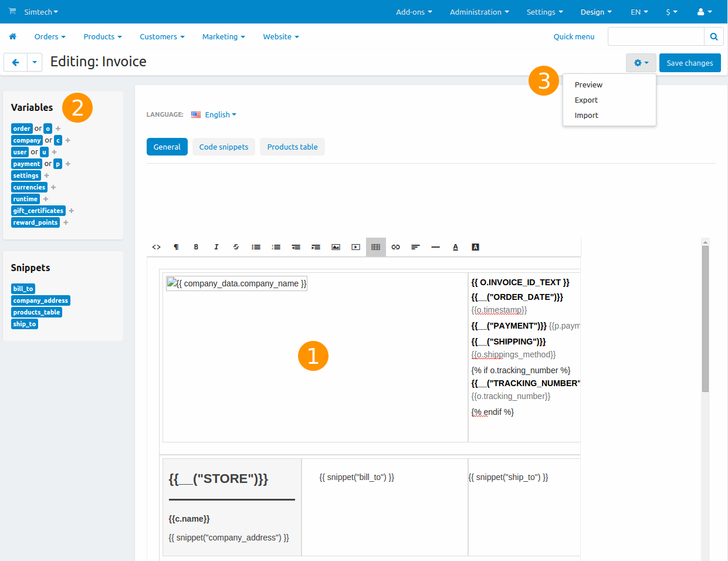The width and height of the screenshot is (728, 561).
Task: Insert the company_address snippet
Action: coord(40,300)
